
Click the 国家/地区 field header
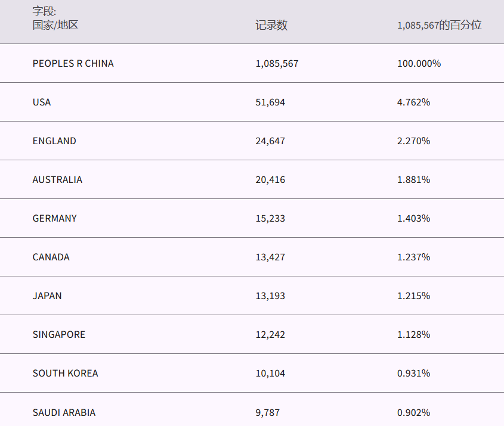click(x=55, y=25)
